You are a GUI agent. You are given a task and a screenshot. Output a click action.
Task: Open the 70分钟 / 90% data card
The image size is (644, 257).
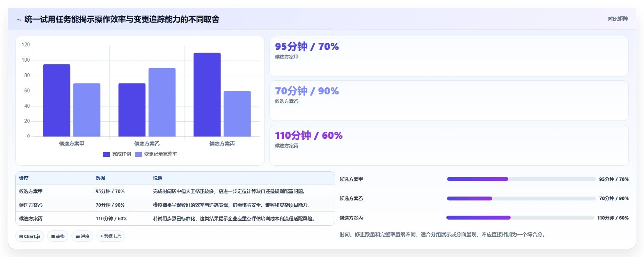(x=449, y=101)
